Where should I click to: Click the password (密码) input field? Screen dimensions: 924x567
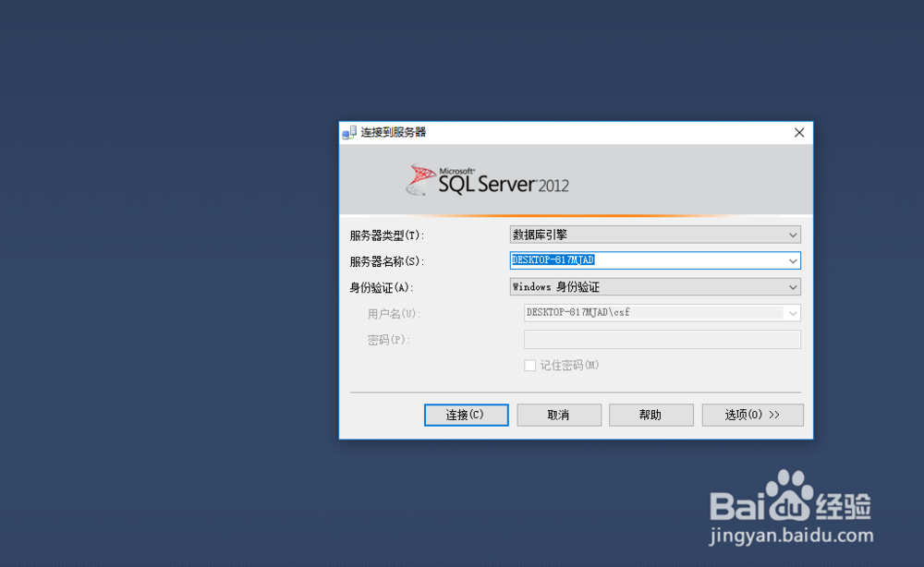[663, 339]
